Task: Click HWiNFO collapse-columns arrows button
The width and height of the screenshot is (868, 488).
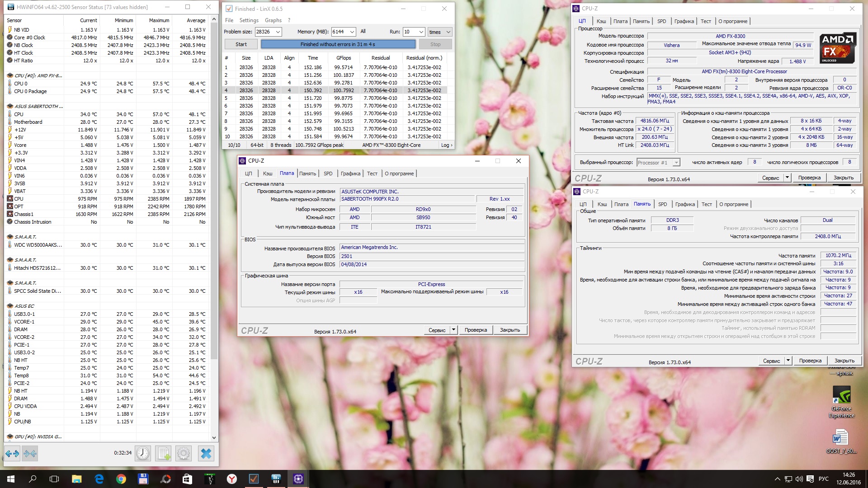Action: click(30, 453)
